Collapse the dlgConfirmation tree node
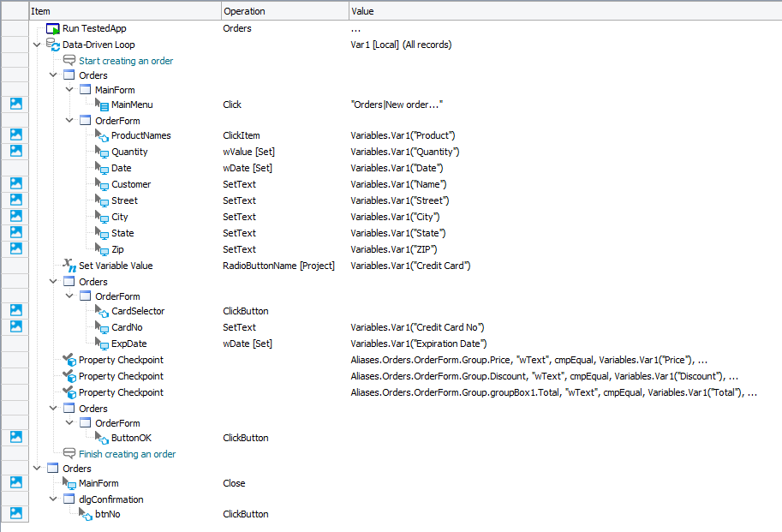Screen dimensions: 782x532 53,499
